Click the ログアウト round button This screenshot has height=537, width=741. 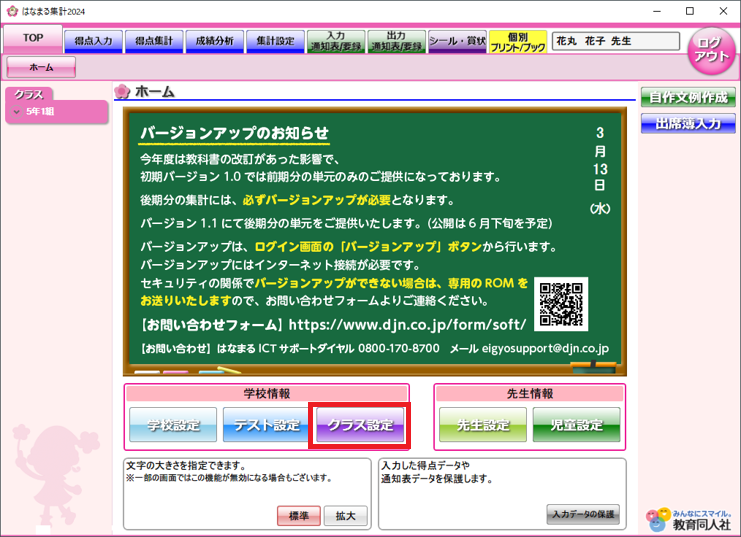coord(712,51)
